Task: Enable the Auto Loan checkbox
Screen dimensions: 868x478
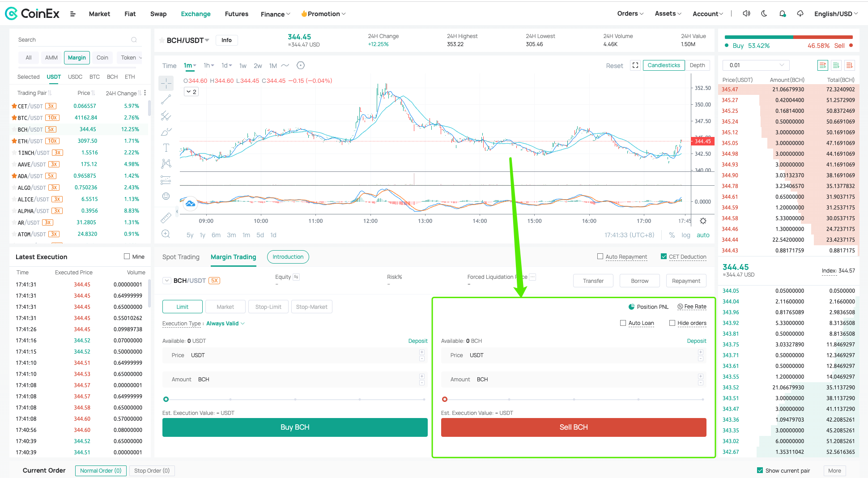Action: pos(623,323)
